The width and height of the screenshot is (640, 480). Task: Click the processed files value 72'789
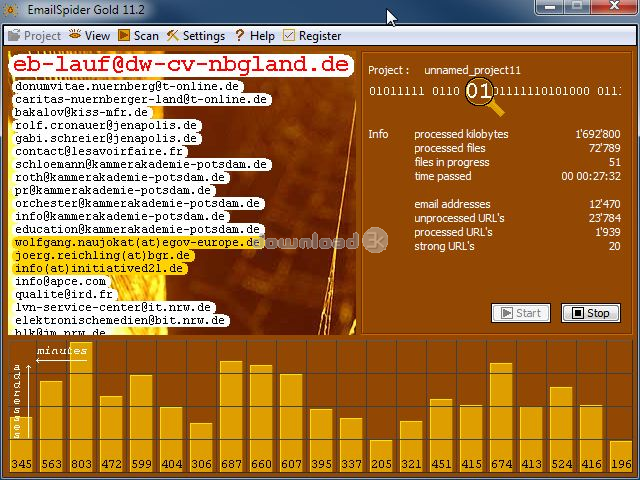tap(604, 148)
